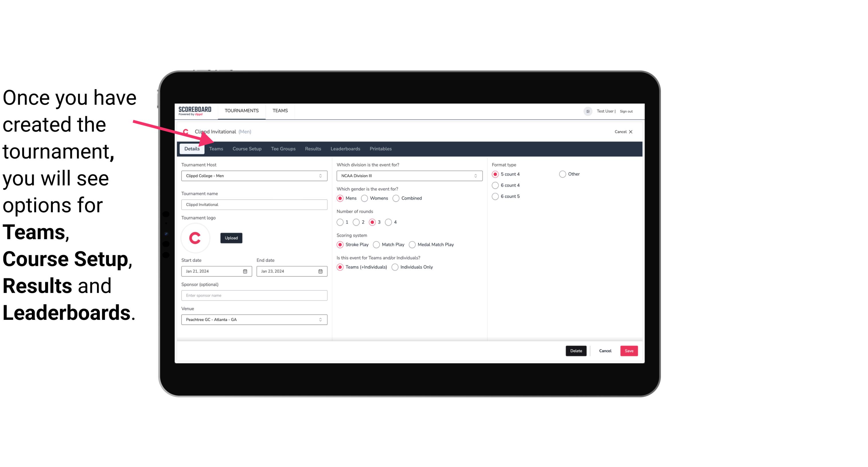Screen dimensions: 868x467
Task: Switch to the Course Setup tab
Action: [247, 148]
